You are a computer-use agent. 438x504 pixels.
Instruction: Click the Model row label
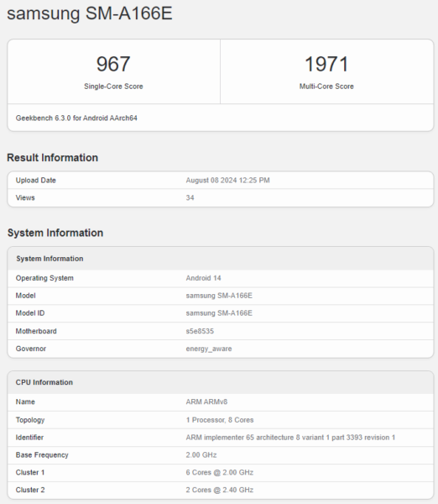click(x=26, y=296)
